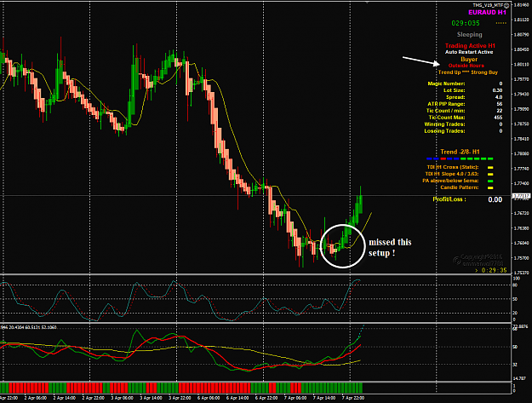Screen dimensions: 532x403
Task: Click the Profit/Loss label
Action: tap(449, 199)
